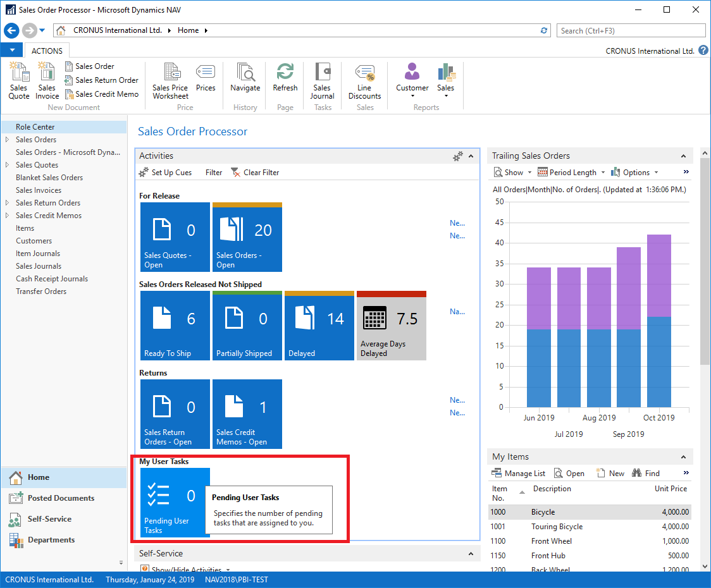
Task: Open the Average Days Delayed tile
Action: [392, 326]
